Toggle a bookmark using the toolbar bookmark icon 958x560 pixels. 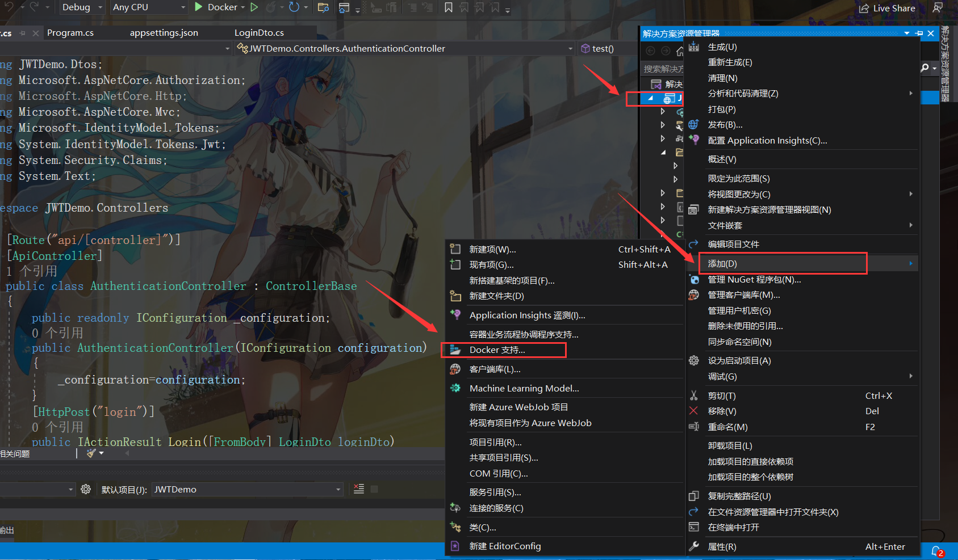point(448,7)
